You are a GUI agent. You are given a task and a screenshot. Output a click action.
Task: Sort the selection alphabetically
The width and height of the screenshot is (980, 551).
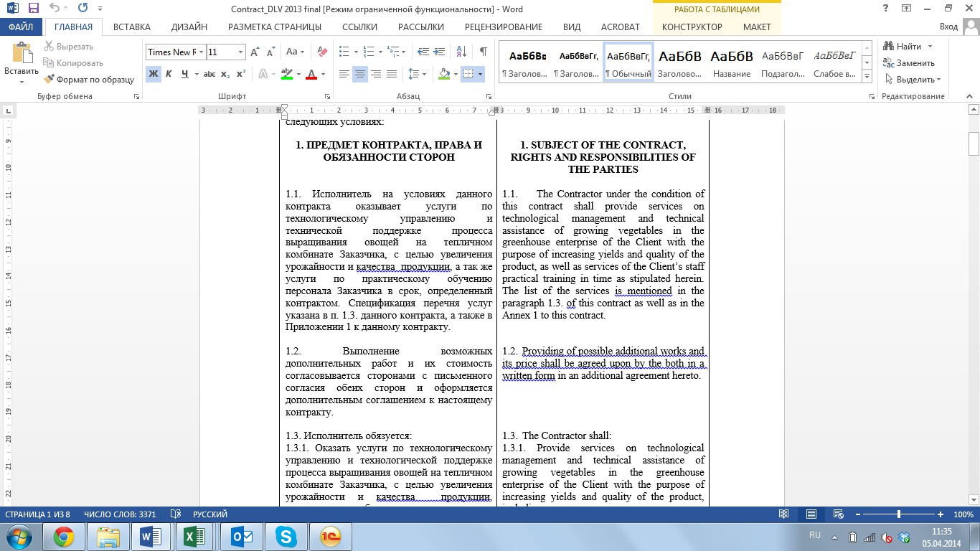click(x=462, y=52)
